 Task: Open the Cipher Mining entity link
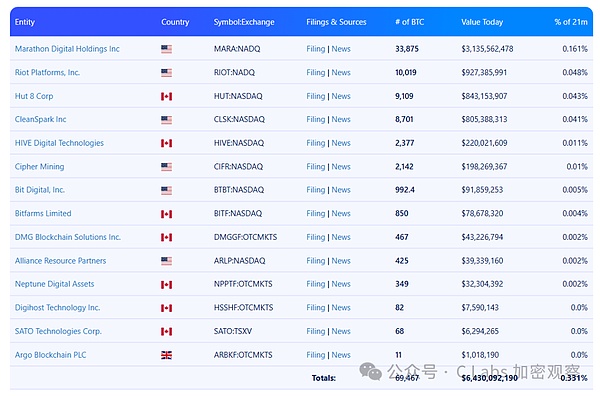(x=39, y=166)
